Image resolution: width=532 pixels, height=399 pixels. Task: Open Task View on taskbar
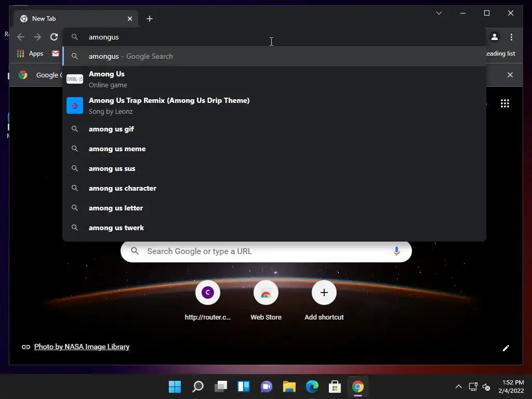coord(220,387)
